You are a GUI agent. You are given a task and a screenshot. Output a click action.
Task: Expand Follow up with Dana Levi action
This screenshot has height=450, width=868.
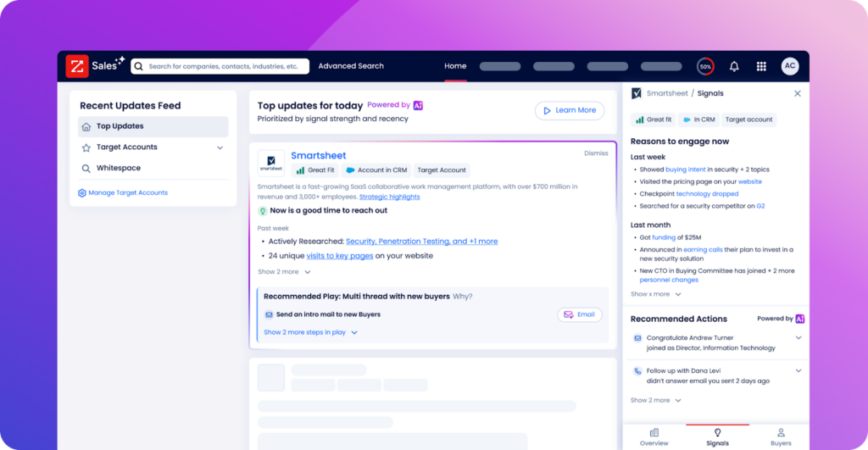(798, 371)
